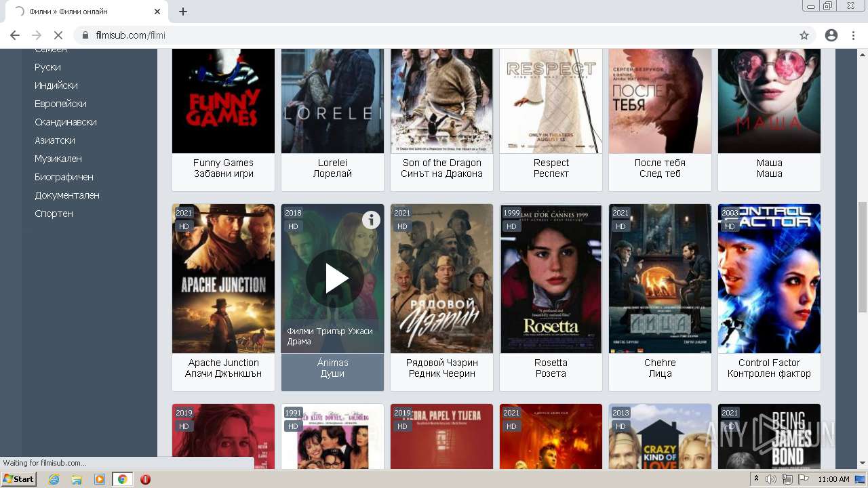Launch Internet Explorer from the taskbar
The height and width of the screenshot is (488, 868).
click(x=54, y=479)
